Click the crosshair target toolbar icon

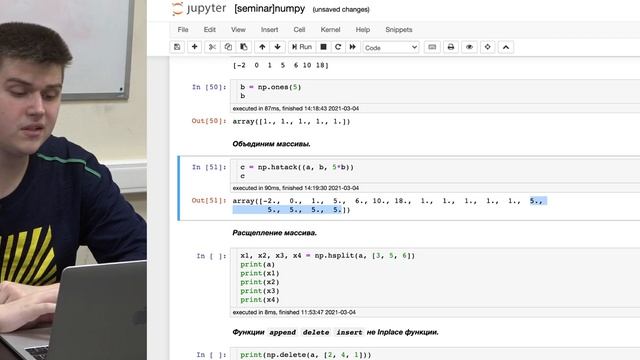pos(487,47)
